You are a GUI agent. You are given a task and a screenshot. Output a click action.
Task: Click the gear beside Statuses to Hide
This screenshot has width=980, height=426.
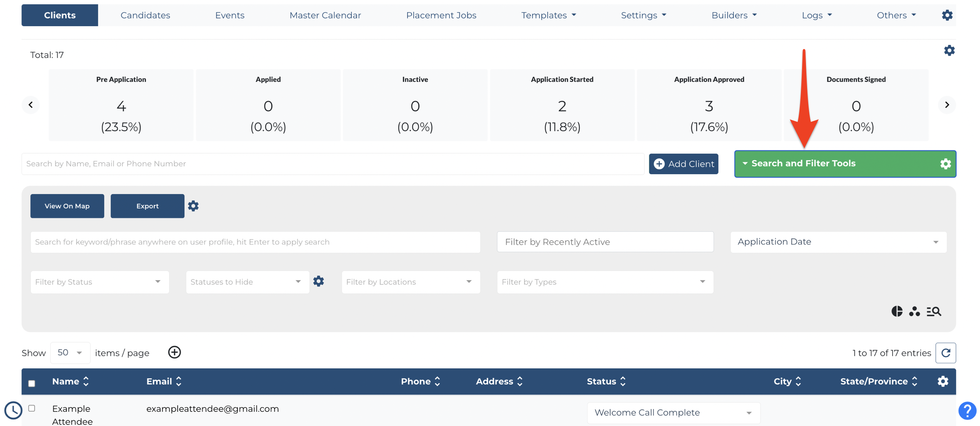pyautogui.click(x=318, y=281)
